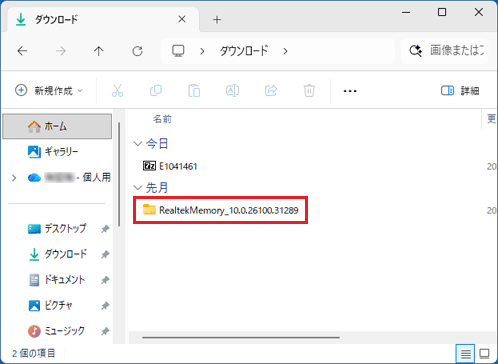The width and height of the screenshot is (498, 364).
Task: Open the 新規作成 dropdown menu
Action: (x=49, y=90)
